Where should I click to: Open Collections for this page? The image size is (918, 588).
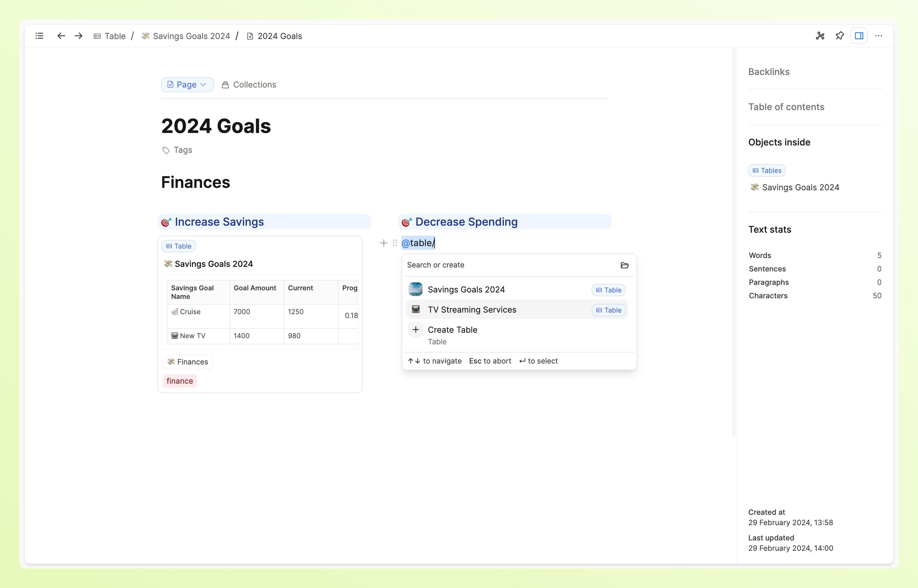(x=249, y=85)
